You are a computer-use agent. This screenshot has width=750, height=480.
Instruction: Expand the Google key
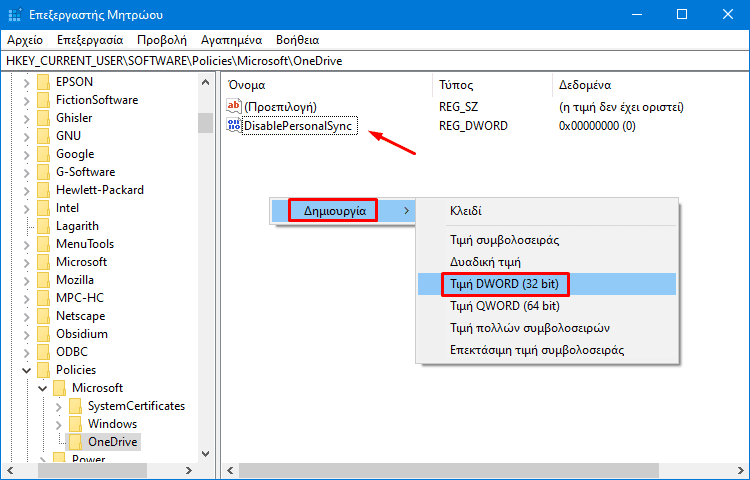coord(27,155)
